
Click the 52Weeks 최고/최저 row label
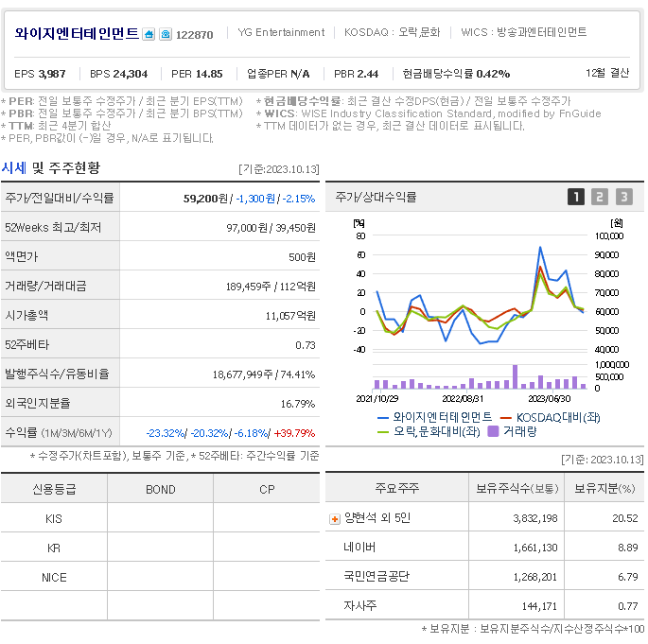click(53, 227)
